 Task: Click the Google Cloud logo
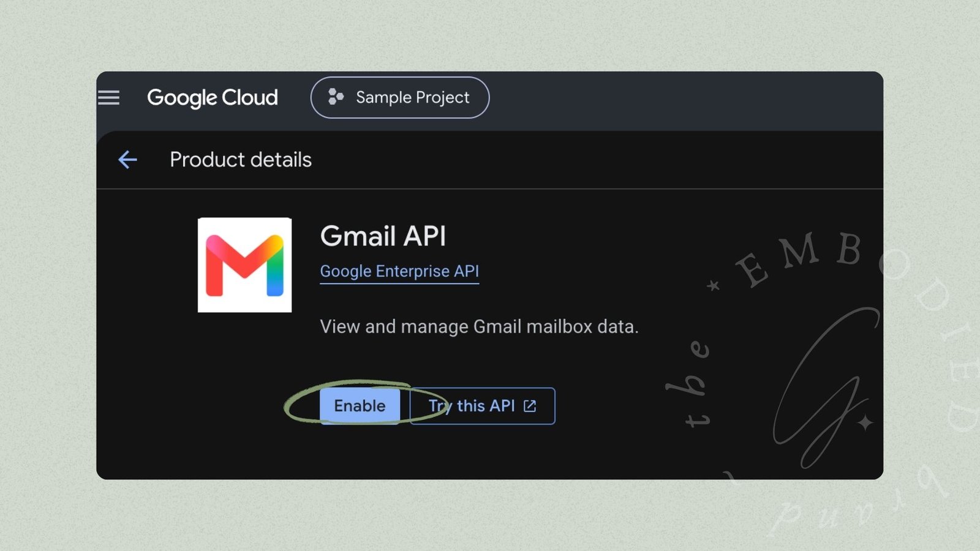213,98
